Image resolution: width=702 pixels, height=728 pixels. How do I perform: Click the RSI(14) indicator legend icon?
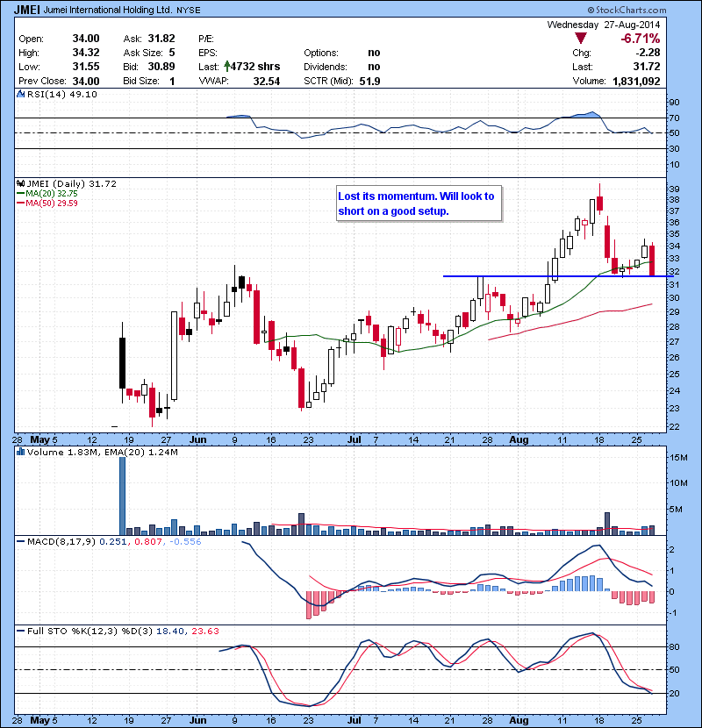(x=20, y=94)
